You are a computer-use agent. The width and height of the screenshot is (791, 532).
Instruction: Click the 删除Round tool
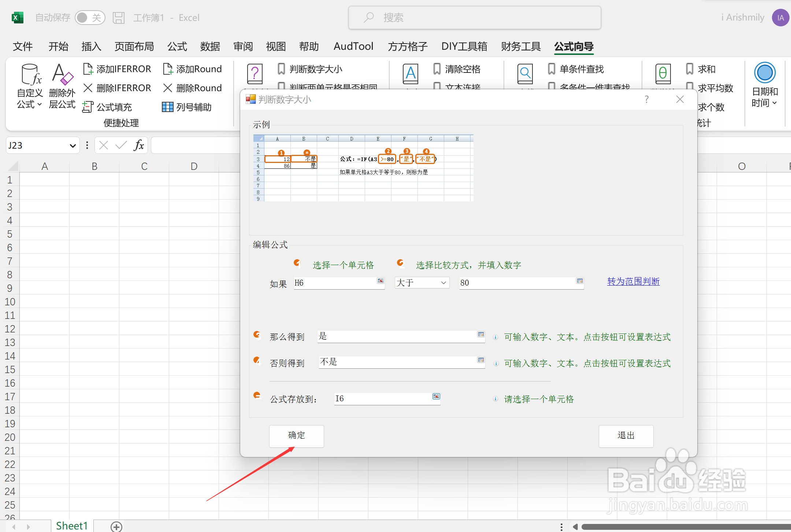coord(192,88)
